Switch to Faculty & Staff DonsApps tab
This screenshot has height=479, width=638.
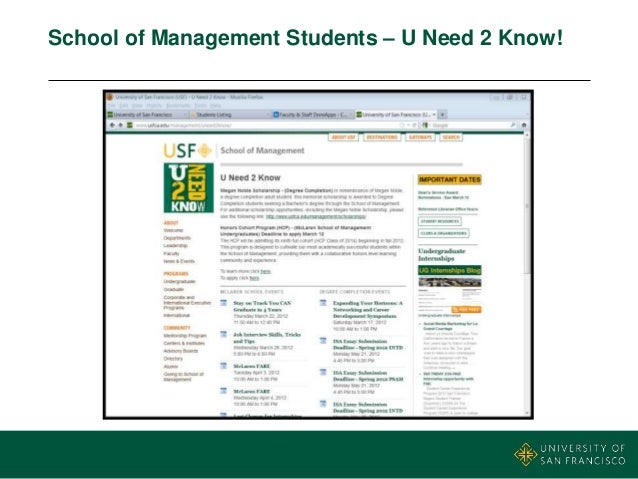click(313, 115)
